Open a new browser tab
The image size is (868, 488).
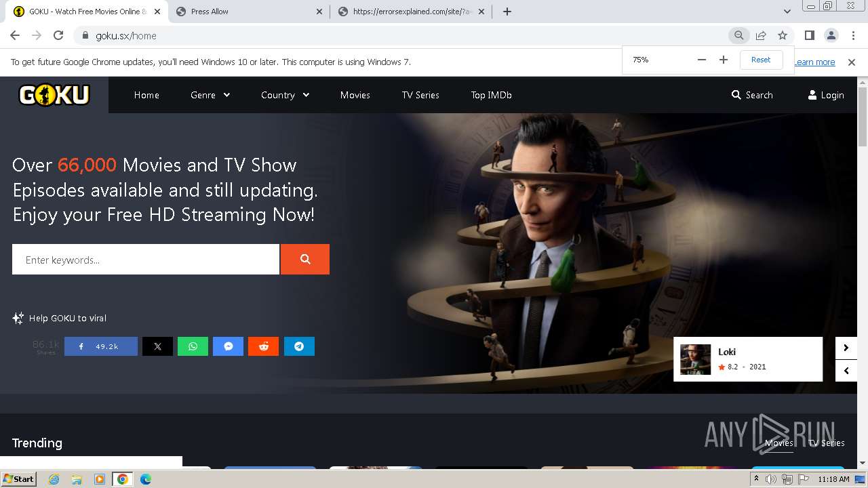(507, 12)
